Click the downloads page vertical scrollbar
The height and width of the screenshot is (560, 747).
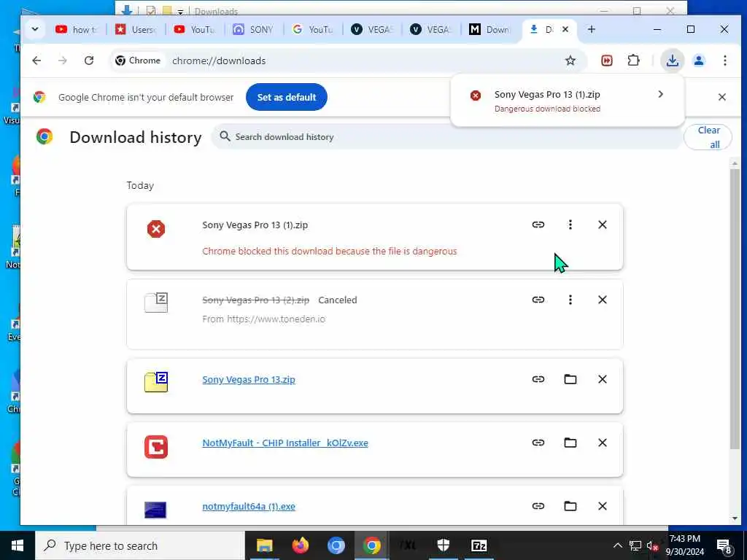tap(735, 308)
